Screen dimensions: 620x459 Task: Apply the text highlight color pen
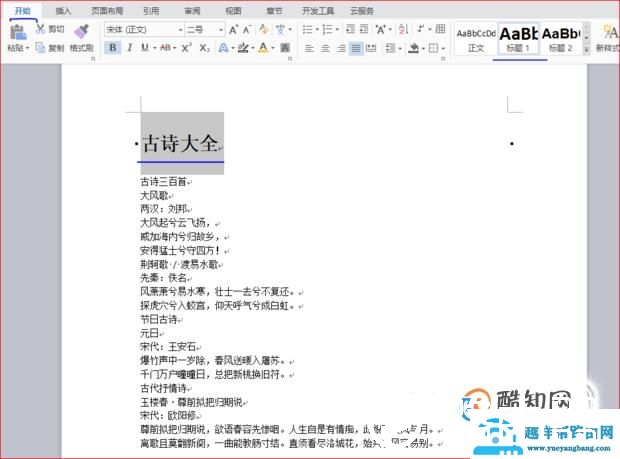[x=243, y=48]
